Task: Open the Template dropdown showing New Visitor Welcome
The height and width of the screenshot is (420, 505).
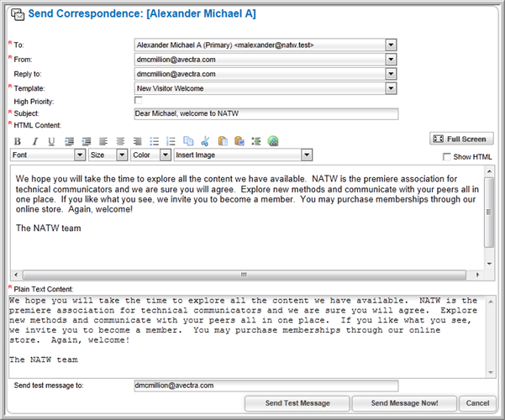Action: 391,88
